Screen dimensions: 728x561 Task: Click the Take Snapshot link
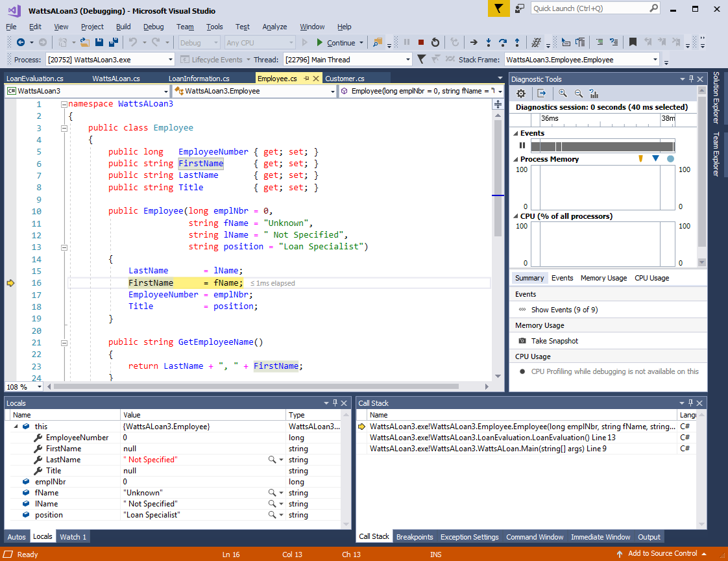554,341
